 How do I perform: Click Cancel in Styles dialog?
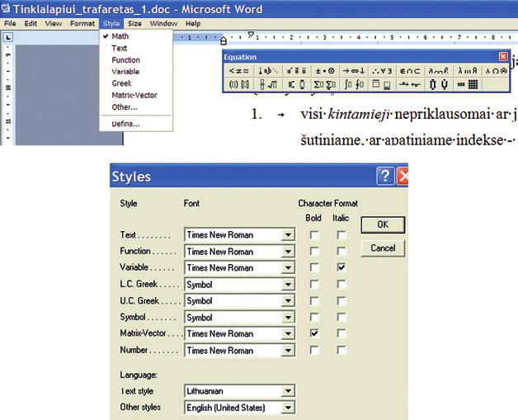(x=383, y=248)
